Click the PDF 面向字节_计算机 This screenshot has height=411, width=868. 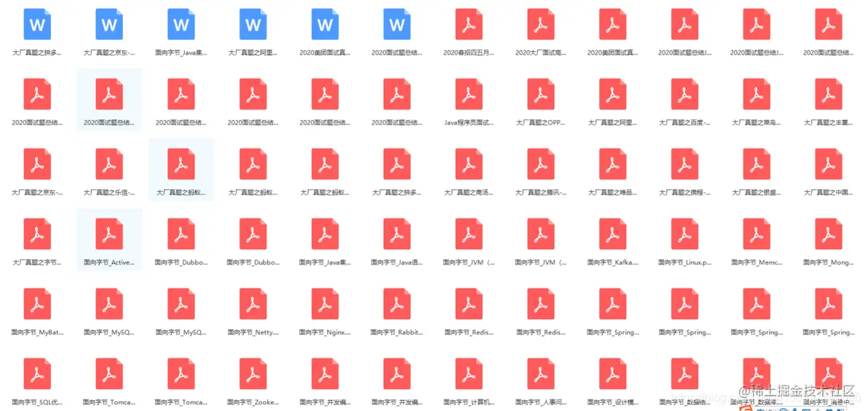pyautogui.click(x=469, y=373)
